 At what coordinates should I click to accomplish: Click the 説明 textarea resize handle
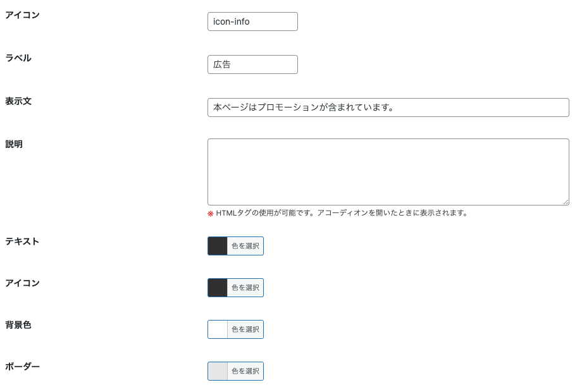pyautogui.click(x=566, y=202)
